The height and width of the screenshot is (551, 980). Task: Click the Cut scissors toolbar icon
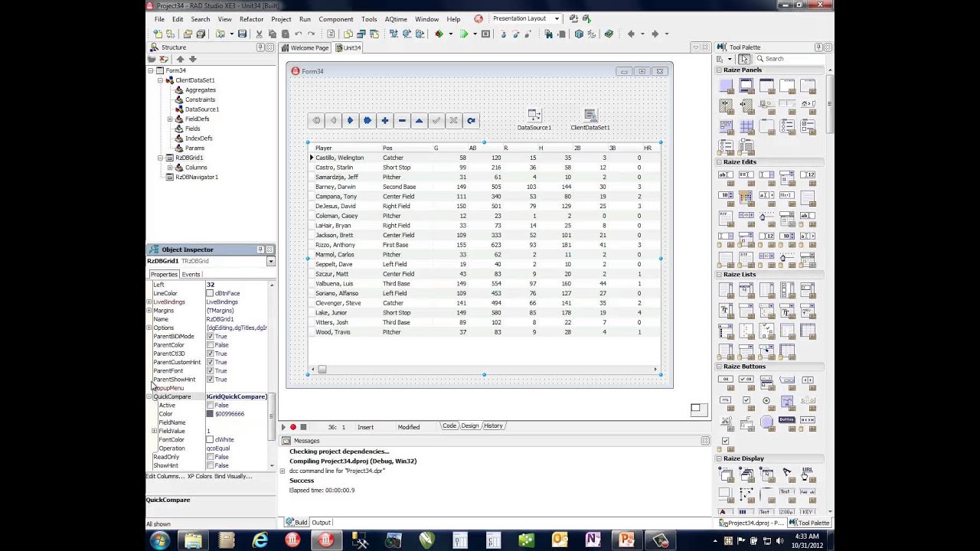click(x=260, y=34)
